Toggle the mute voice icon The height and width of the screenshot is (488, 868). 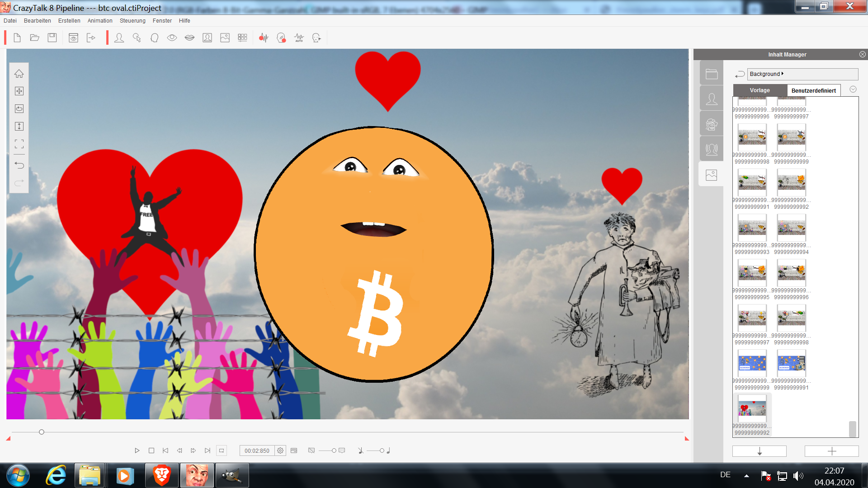311,450
